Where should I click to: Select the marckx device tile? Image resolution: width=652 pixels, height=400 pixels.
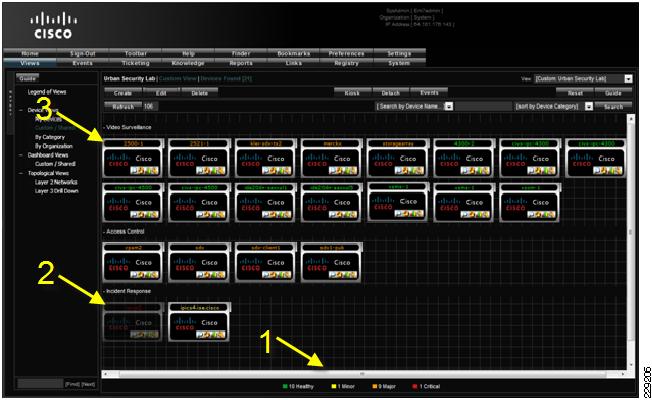point(331,158)
